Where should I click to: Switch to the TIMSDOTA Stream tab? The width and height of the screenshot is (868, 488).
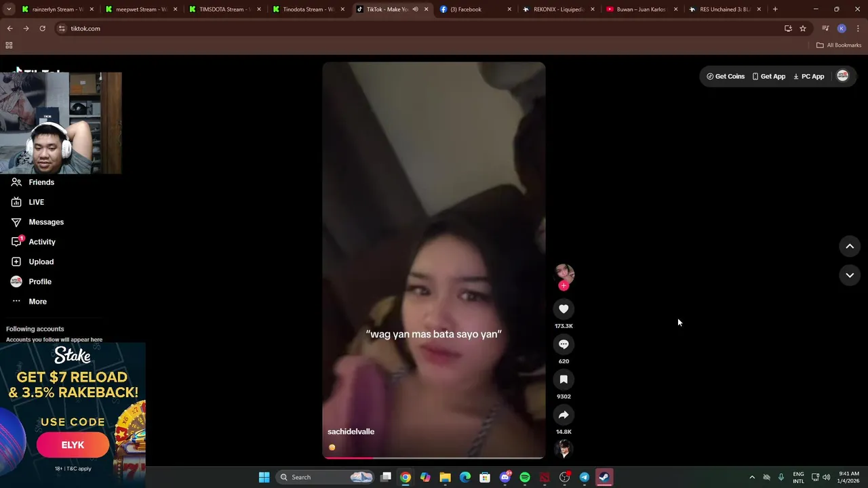(226, 9)
